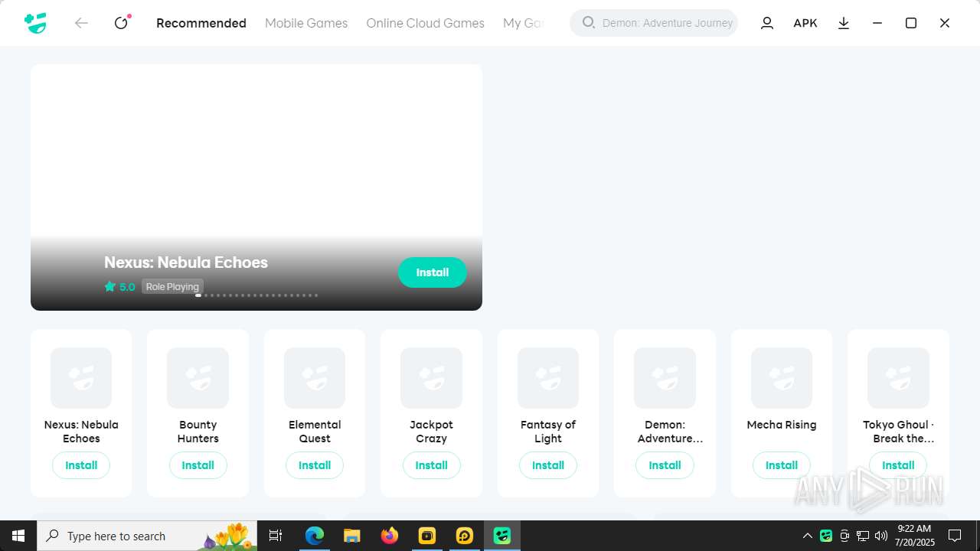Click the Mecha Rising game icon
Screen dimensions: 980x551
[782, 378]
